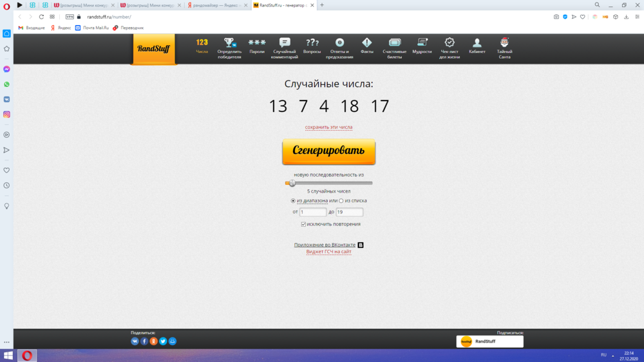Switch to the 'рандомайзер — Яндекс' tab
Viewport: 644px width, 362px height.
click(x=216, y=5)
